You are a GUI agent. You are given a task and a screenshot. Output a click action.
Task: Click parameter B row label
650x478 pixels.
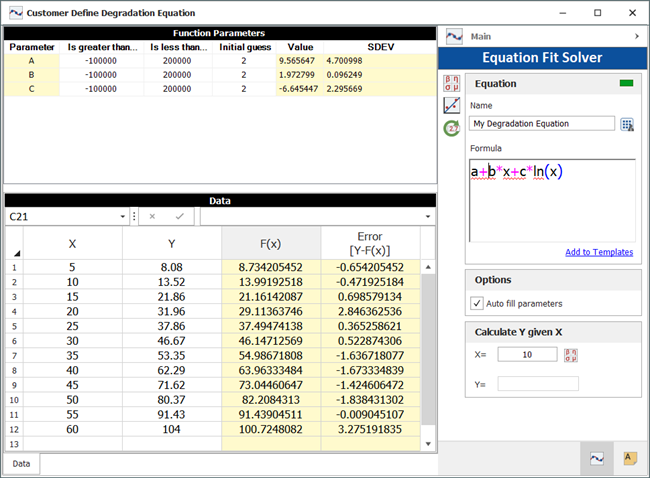(32, 75)
